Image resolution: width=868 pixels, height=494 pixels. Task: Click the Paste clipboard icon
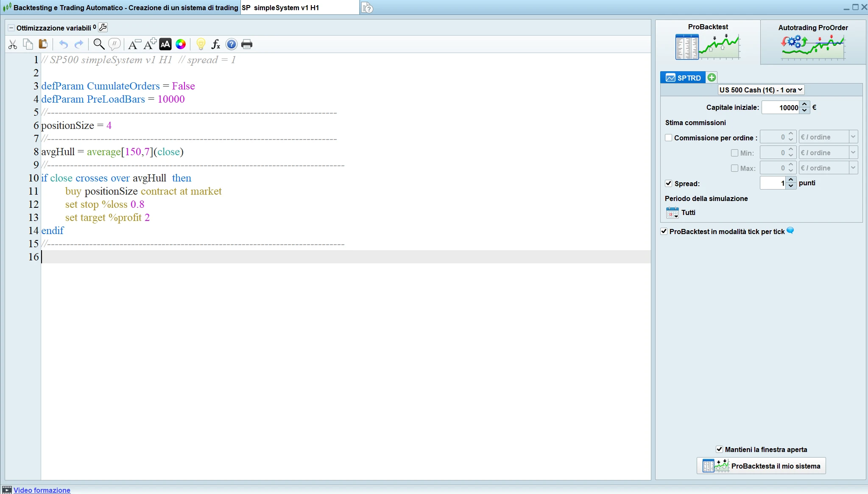tap(43, 44)
